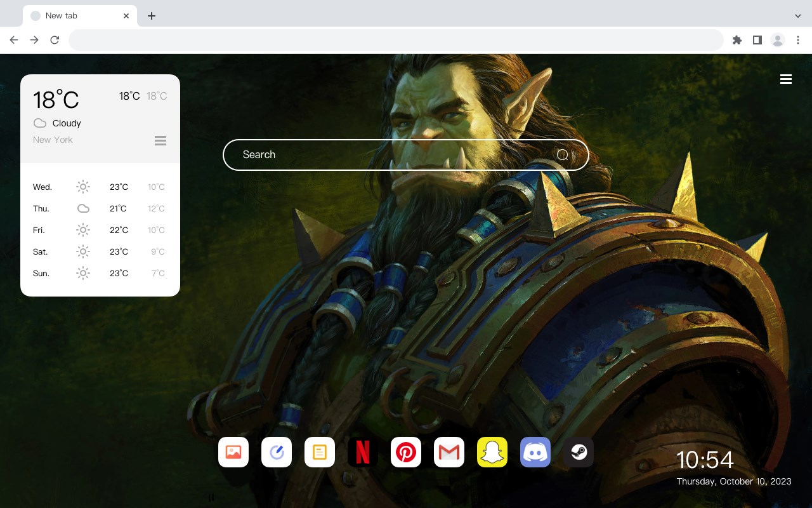Launch the Pinterest shortcut
This screenshot has width=812, height=508.
pos(406,452)
